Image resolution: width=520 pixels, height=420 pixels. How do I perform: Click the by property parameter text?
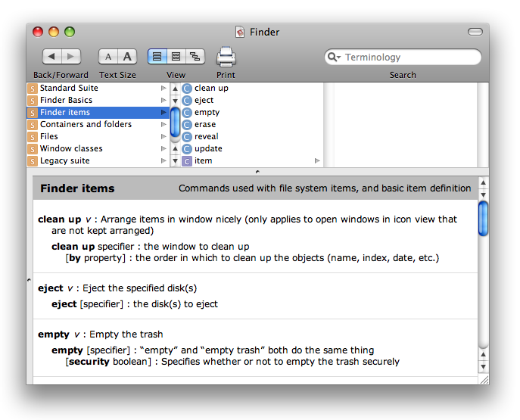pyautogui.click(x=95, y=258)
